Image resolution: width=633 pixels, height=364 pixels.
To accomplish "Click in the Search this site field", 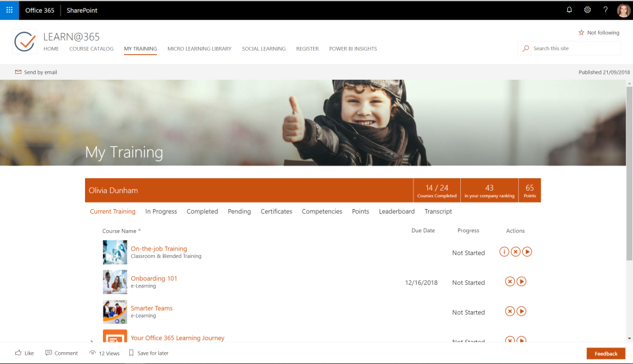I will (569, 48).
